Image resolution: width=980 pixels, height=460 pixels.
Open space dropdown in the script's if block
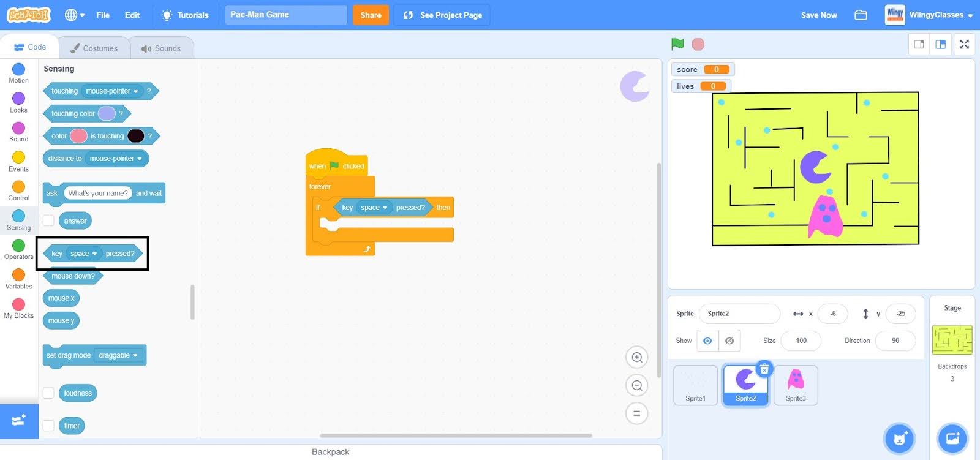[374, 208]
